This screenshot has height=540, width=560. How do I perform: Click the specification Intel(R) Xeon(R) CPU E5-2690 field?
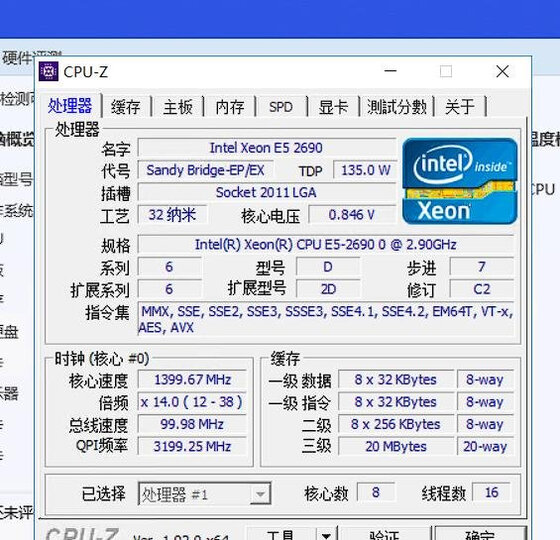pos(326,245)
